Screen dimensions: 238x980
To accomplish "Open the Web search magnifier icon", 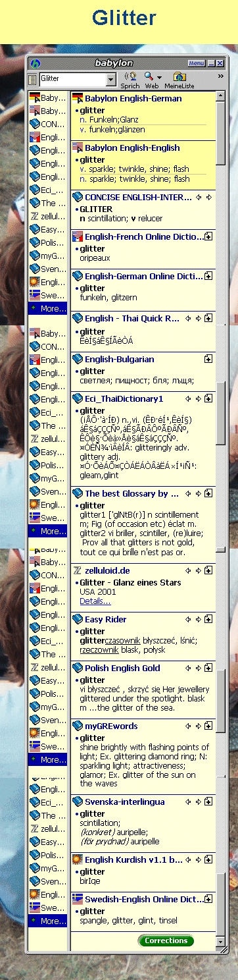I will pyautogui.click(x=149, y=76).
